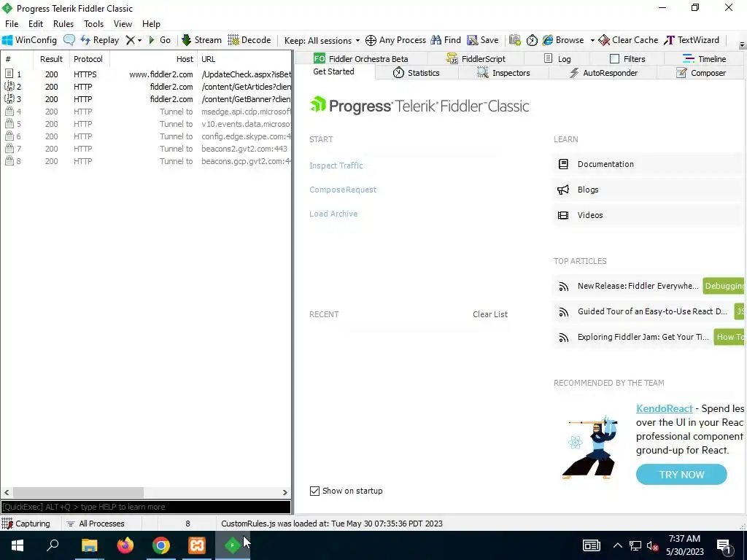Open WinConfig from the toolbar
This screenshot has height=560, width=747.
pos(29,40)
